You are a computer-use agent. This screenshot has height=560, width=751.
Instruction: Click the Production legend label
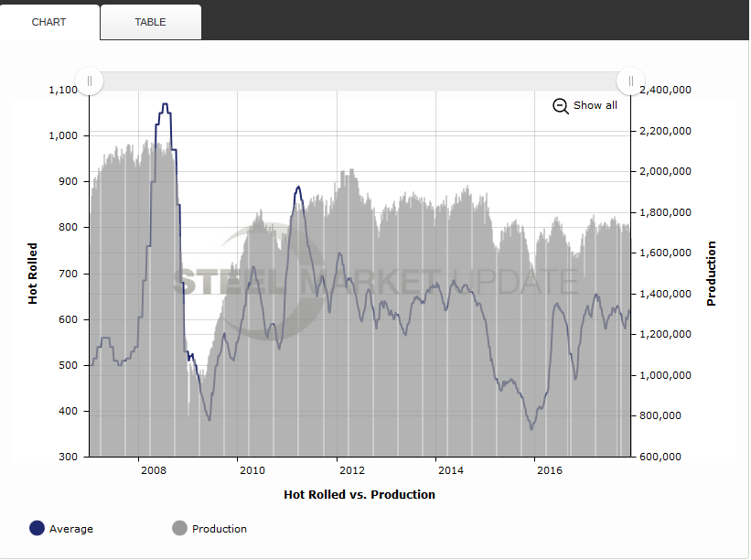point(220,529)
